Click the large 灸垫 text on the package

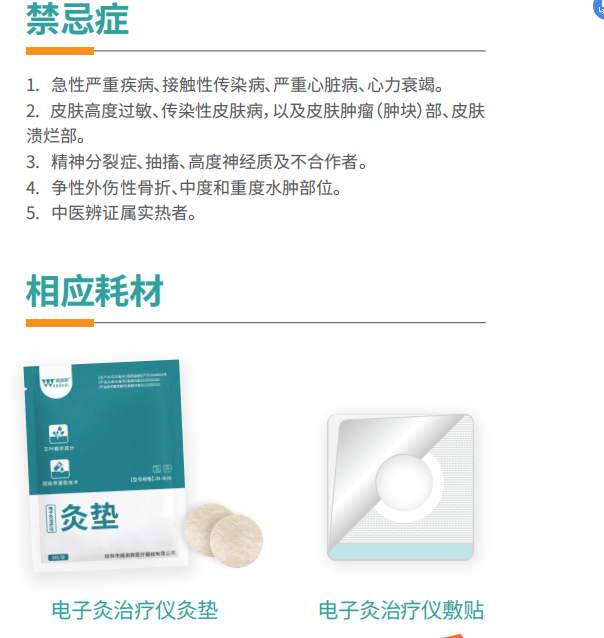[90, 517]
